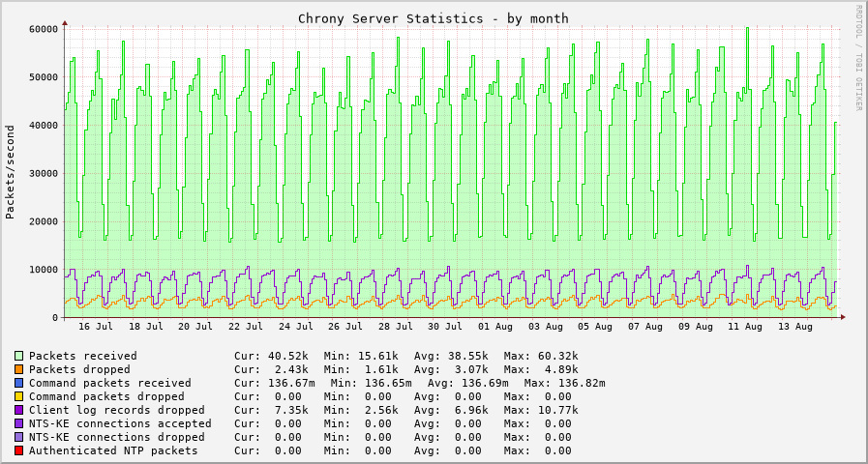Screen dimensions: 868x464
Task: Click the '09 Aug' date label
Action: click(x=696, y=327)
